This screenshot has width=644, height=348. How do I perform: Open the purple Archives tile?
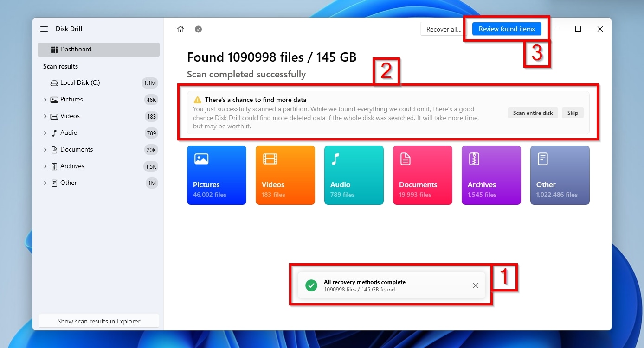click(491, 175)
